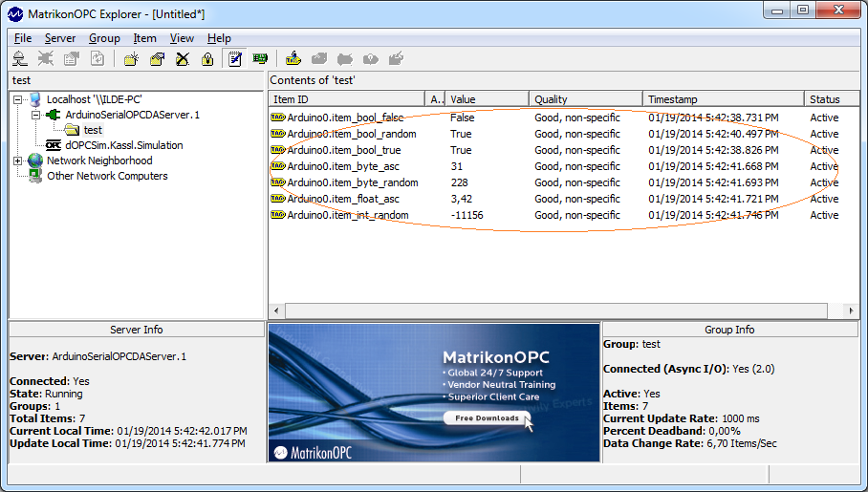This screenshot has width=868, height=492.
Task: Click the Server Info panel header
Action: click(136, 330)
